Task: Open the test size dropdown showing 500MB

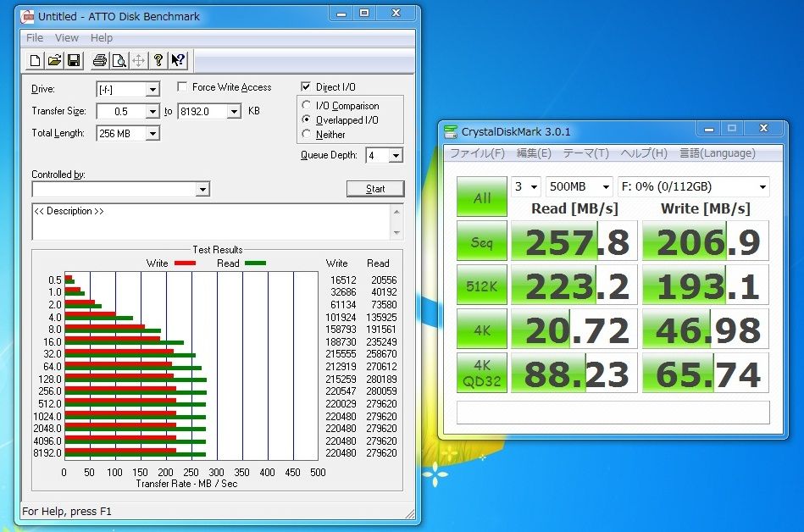Action: pos(579,186)
